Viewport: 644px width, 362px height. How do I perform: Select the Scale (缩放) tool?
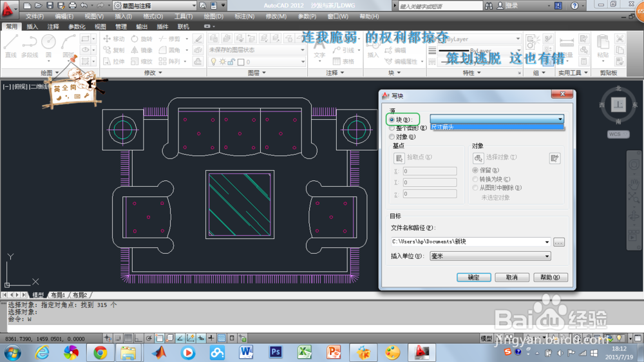coord(142,61)
